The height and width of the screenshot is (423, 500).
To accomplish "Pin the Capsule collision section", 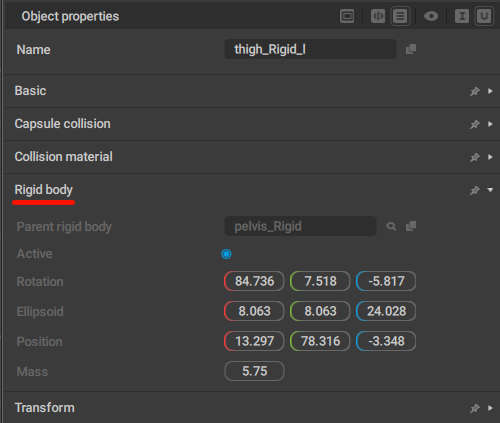I will 475,124.
